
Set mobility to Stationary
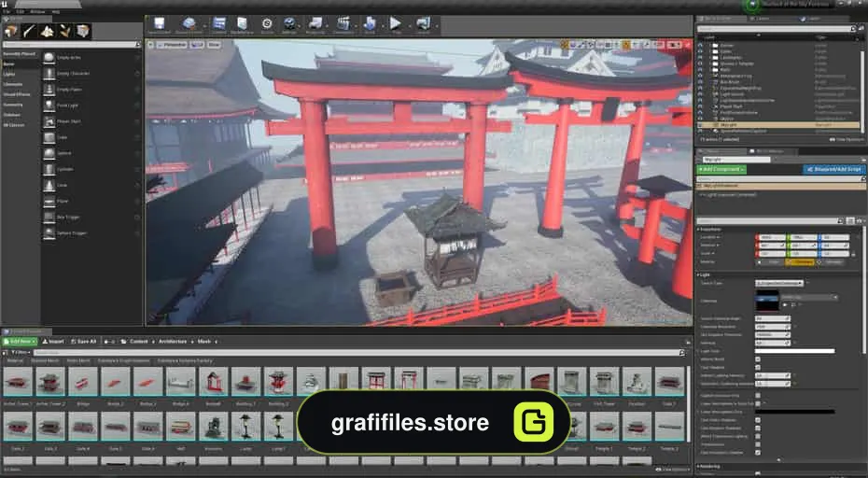[801, 262]
